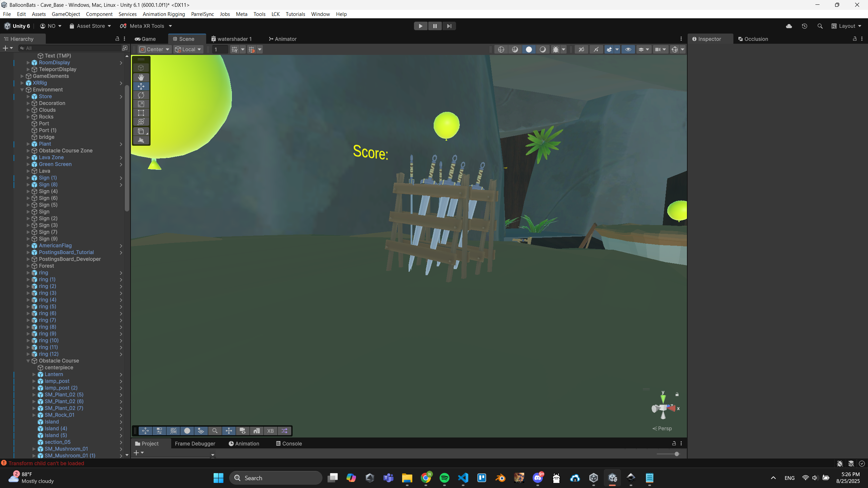Click the Play button
Screen dimensions: 868x488
[420, 26]
